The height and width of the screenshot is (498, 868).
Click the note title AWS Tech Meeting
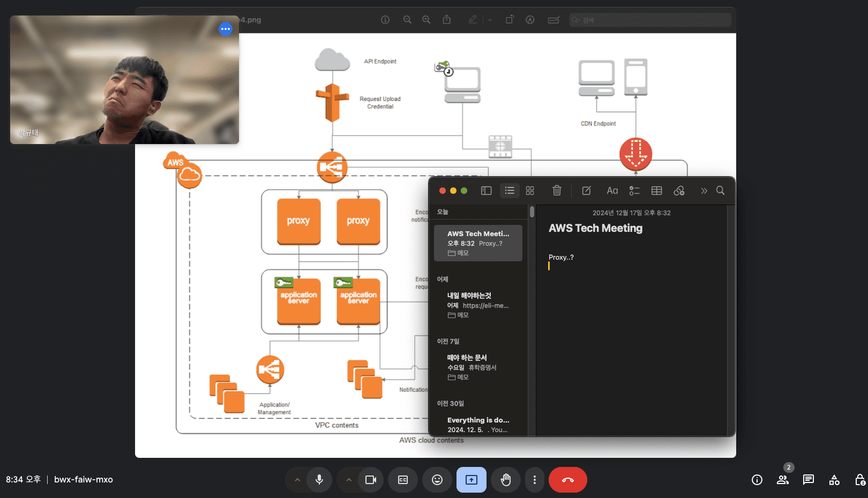coord(595,228)
